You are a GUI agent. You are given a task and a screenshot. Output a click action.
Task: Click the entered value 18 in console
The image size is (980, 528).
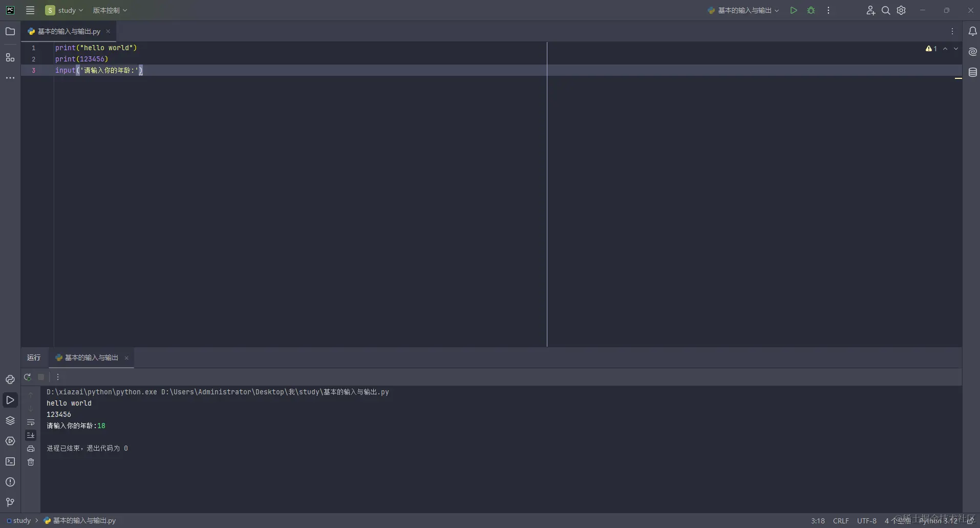point(101,426)
